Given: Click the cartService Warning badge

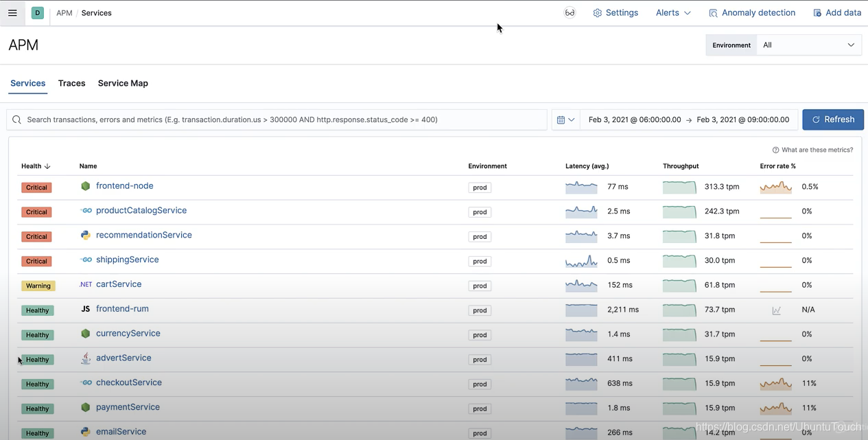Looking at the screenshot, I should pyautogui.click(x=38, y=286).
